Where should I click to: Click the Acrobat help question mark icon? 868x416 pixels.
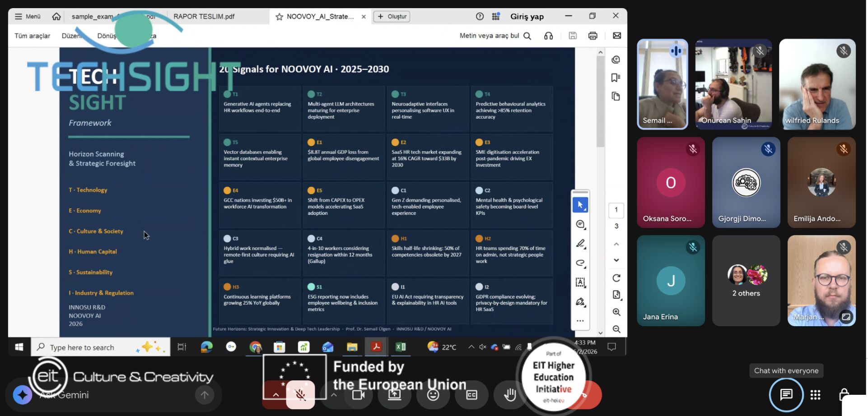(x=480, y=16)
